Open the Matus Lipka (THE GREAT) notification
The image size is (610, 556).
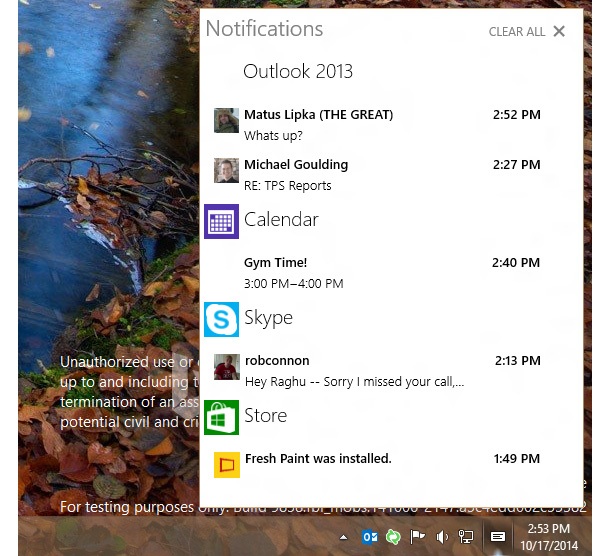[377, 125]
